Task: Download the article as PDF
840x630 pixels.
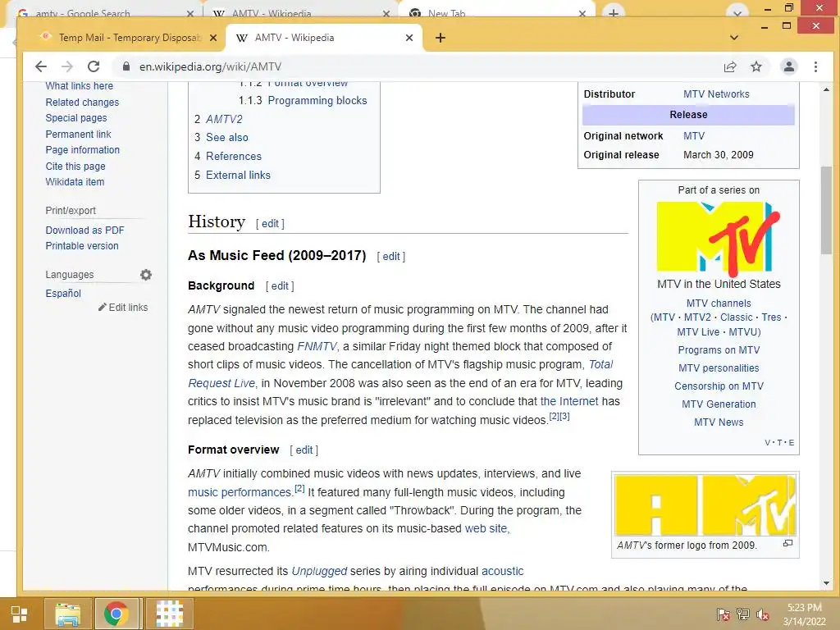Action: click(84, 230)
